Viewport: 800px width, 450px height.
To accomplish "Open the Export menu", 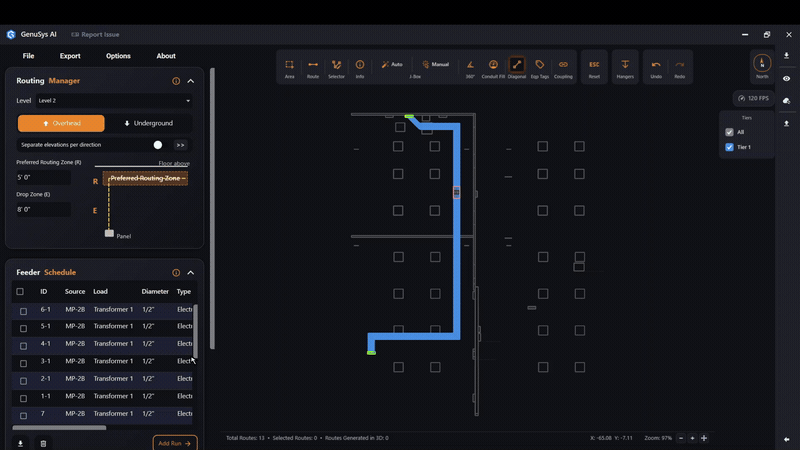I will point(70,56).
